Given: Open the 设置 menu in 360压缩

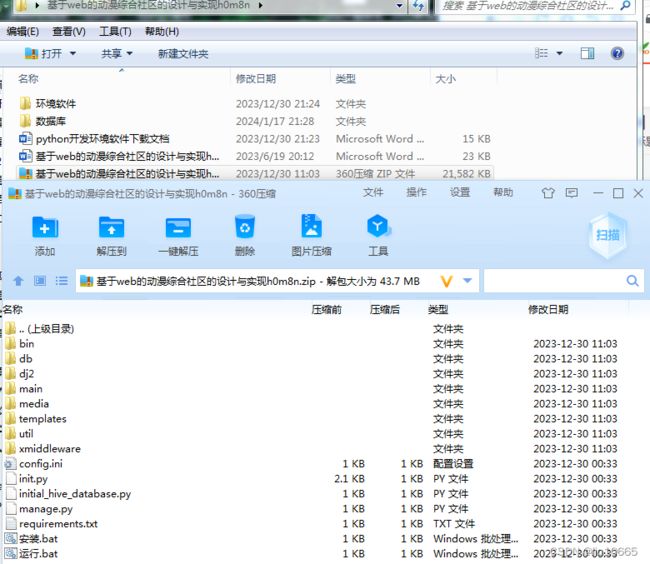Looking at the screenshot, I should click(460, 193).
